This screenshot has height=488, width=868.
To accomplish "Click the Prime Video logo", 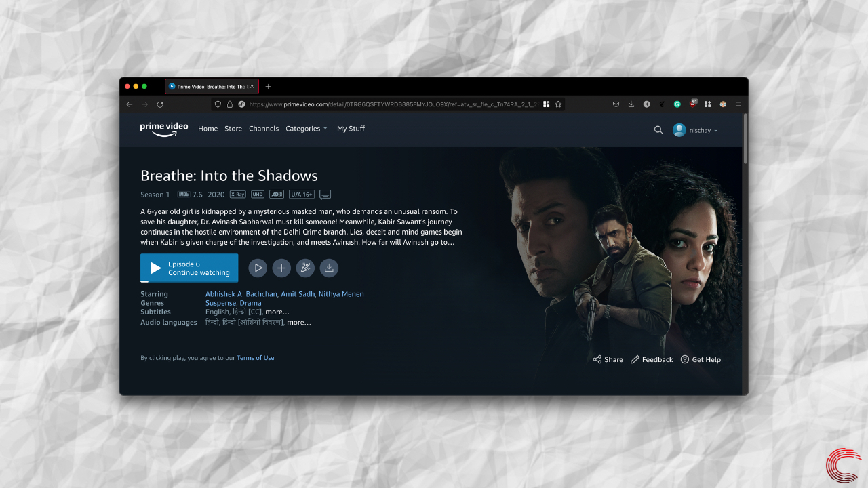I will [x=163, y=129].
